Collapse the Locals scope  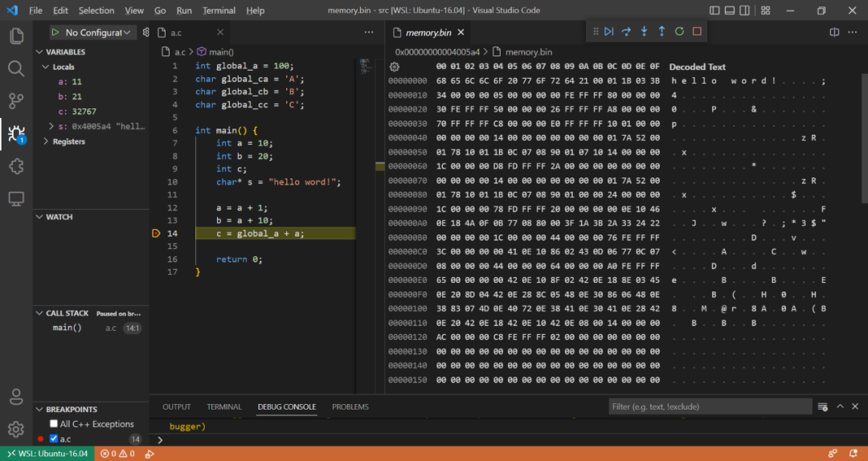click(46, 67)
